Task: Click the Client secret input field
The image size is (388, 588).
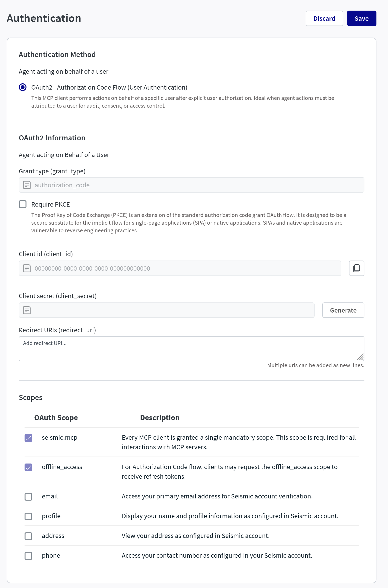Action: tap(171, 310)
